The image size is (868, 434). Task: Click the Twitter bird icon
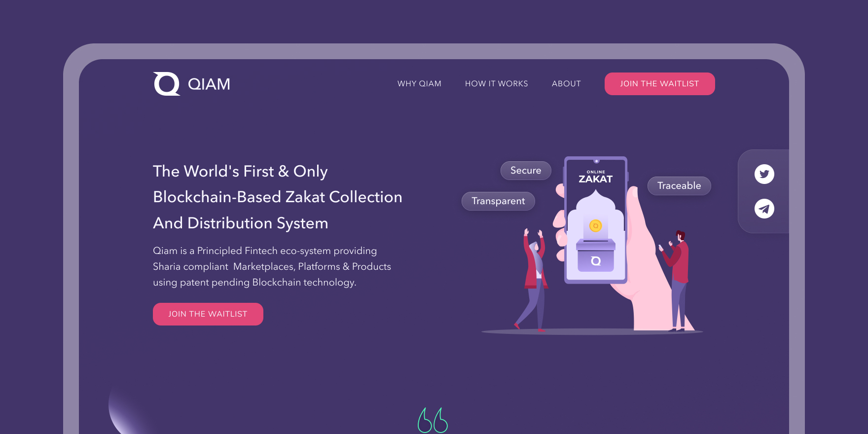coord(764,174)
